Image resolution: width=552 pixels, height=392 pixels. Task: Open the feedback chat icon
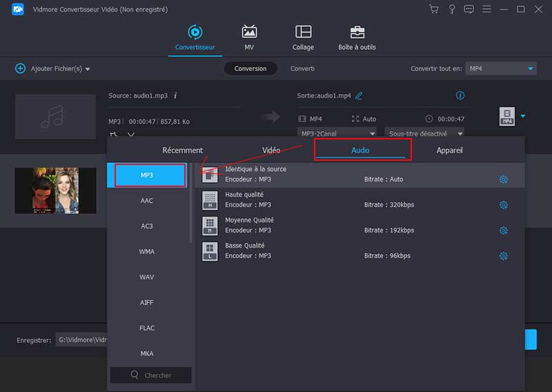click(x=469, y=9)
